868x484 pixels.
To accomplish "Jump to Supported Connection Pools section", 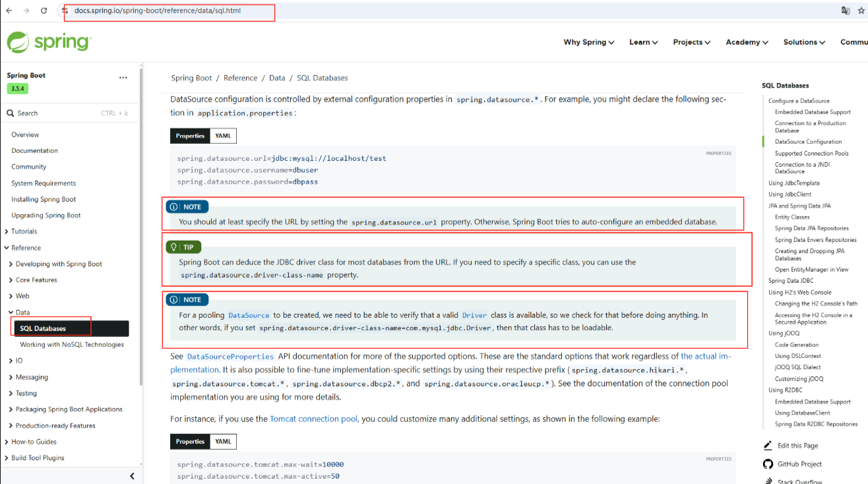I will [x=812, y=154].
